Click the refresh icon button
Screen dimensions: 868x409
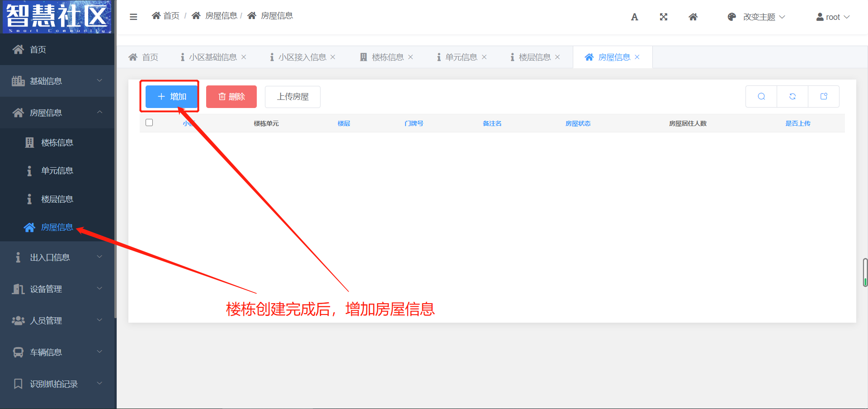pos(793,96)
